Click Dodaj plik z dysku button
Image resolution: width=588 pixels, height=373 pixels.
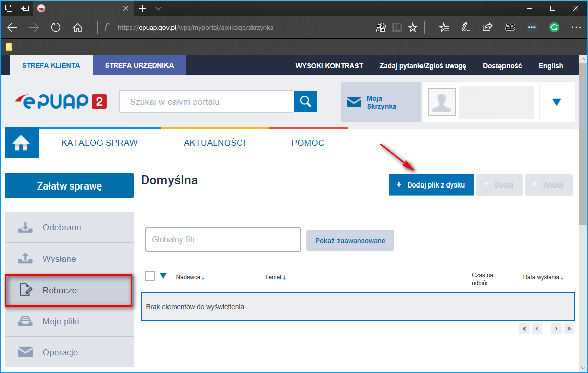tap(431, 185)
